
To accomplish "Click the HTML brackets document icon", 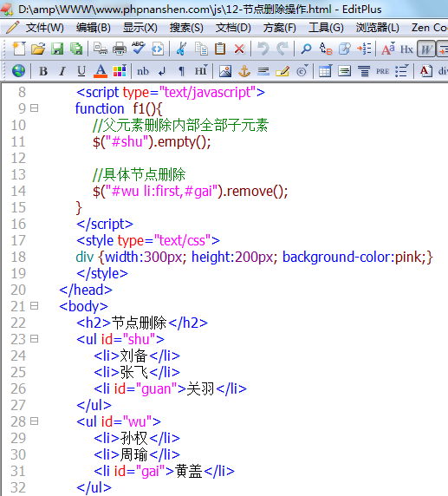I will [158, 49].
